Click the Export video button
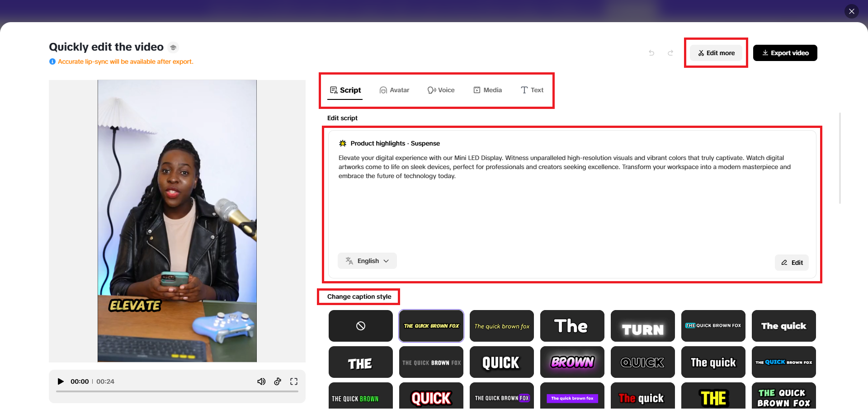868x414 pixels. [x=785, y=53]
